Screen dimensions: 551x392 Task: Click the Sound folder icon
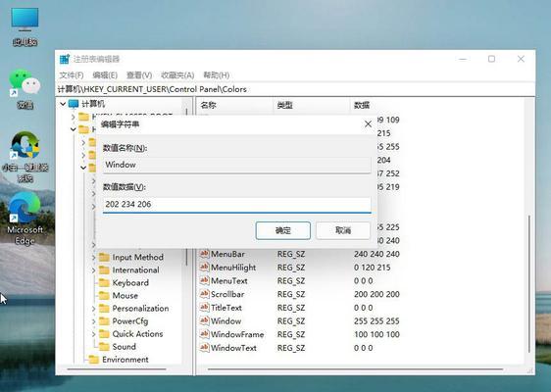[x=104, y=346]
